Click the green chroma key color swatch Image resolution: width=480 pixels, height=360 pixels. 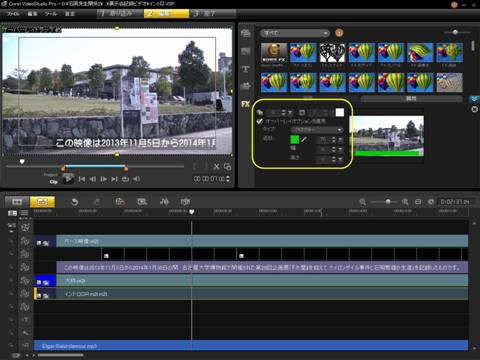[x=295, y=139]
